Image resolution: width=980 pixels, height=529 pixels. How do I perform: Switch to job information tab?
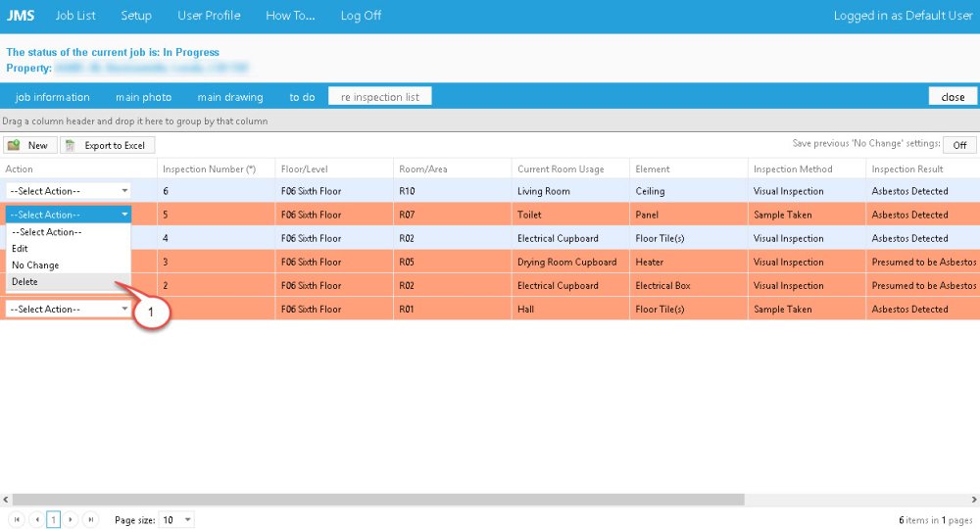click(x=53, y=97)
